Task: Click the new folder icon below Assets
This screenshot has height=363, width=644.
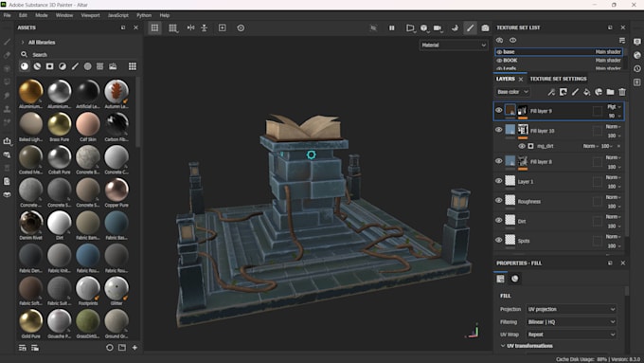Action: (x=122, y=348)
